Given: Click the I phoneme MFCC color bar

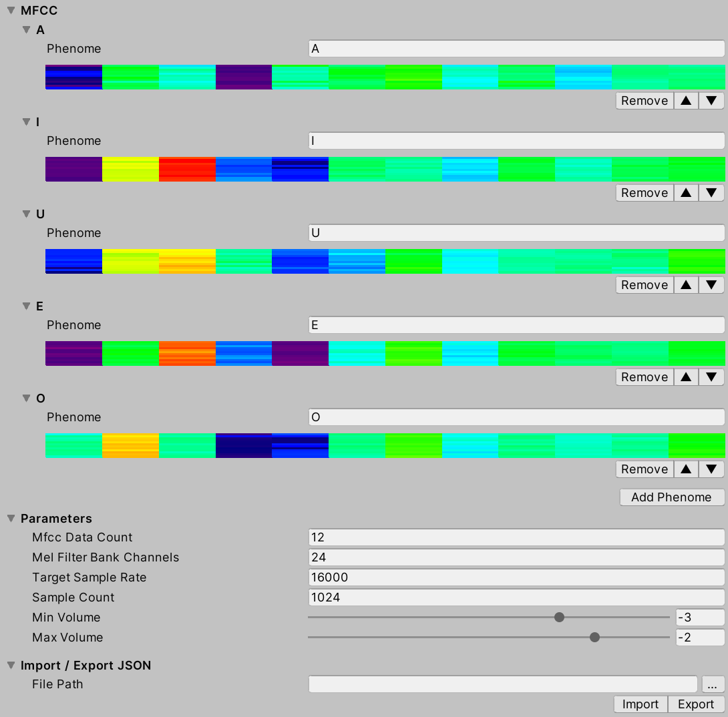Looking at the screenshot, I should [x=385, y=169].
